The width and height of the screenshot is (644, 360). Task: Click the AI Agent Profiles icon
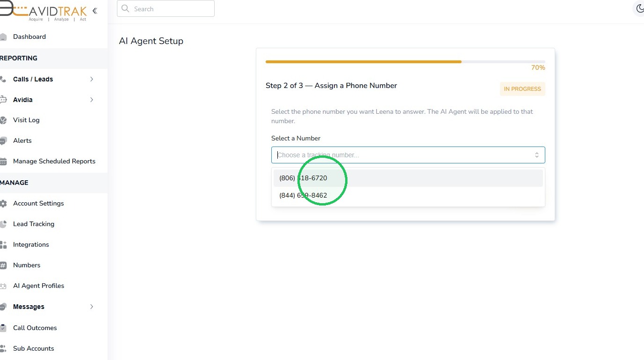pos(3,286)
